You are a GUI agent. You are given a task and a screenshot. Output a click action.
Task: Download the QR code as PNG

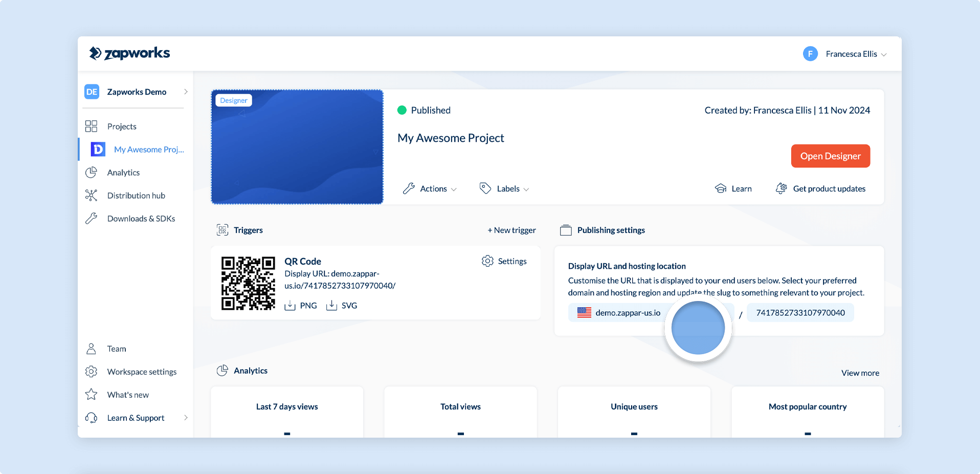(301, 306)
